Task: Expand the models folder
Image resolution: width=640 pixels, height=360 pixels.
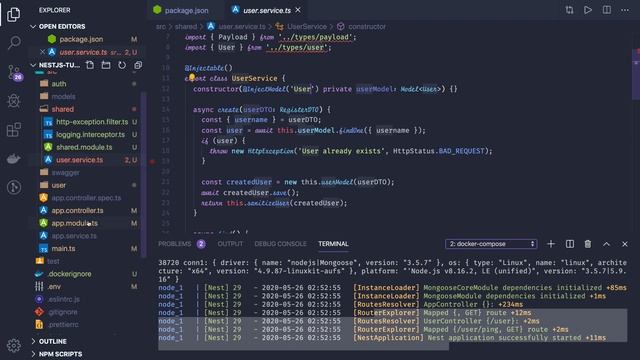Action: (x=63, y=96)
